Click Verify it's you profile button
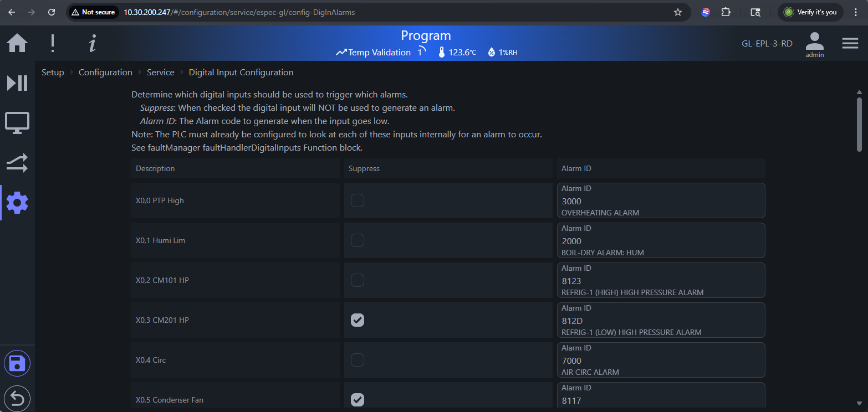Screen dimensions: 868x412 [x=811, y=12]
